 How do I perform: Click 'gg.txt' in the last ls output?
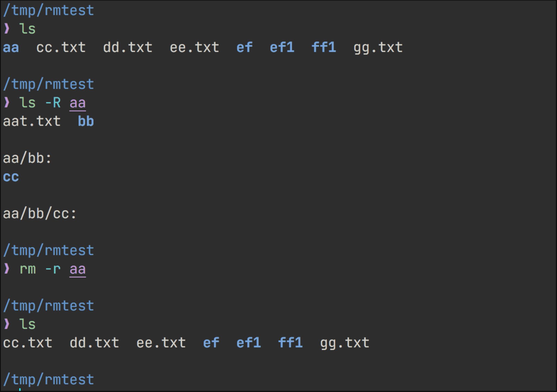tap(345, 344)
